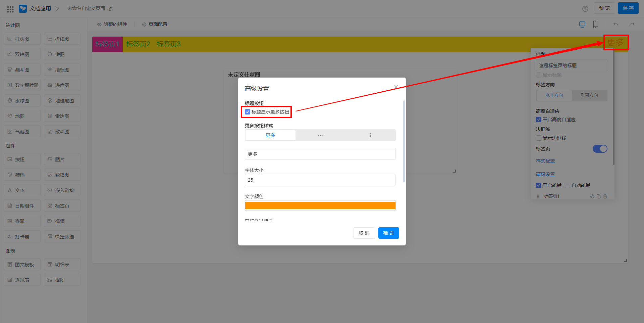Viewport: 644px width, 323px height.
Task: Click the undo arrow icon
Action: [616, 25]
